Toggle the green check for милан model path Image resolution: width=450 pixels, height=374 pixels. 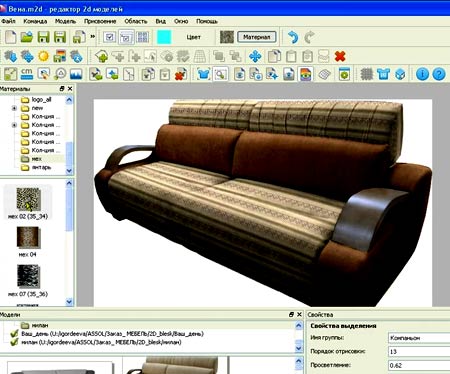[14, 342]
